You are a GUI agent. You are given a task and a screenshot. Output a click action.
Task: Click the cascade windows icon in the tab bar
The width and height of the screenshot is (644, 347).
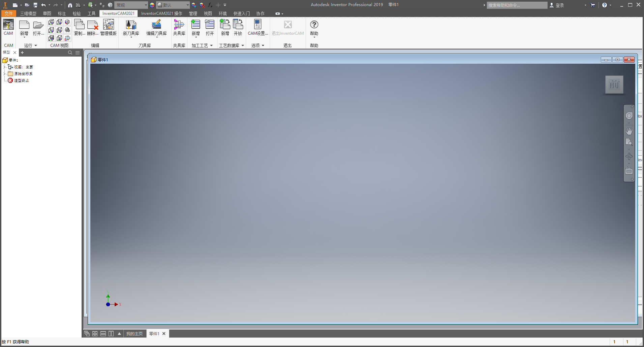click(x=87, y=334)
